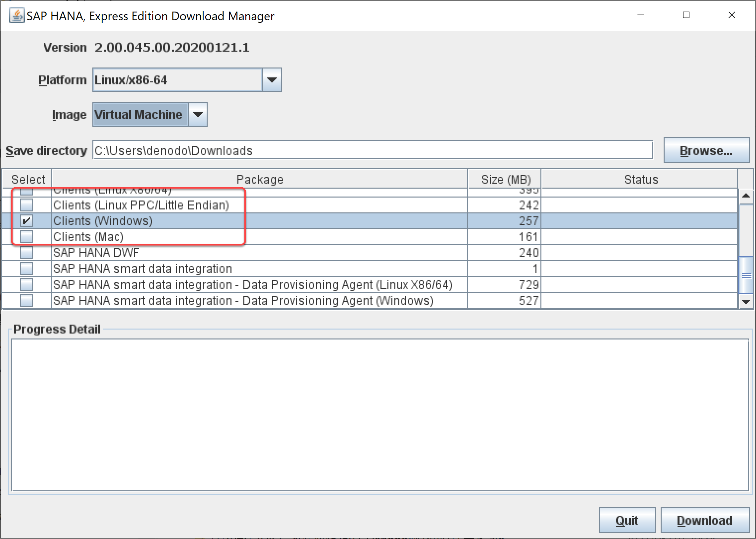756x539 pixels.
Task: Click the Quit button
Action: (627, 520)
